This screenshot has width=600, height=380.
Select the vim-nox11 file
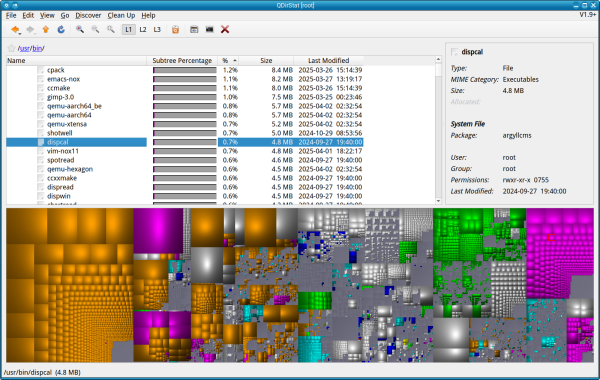[63, 151]
